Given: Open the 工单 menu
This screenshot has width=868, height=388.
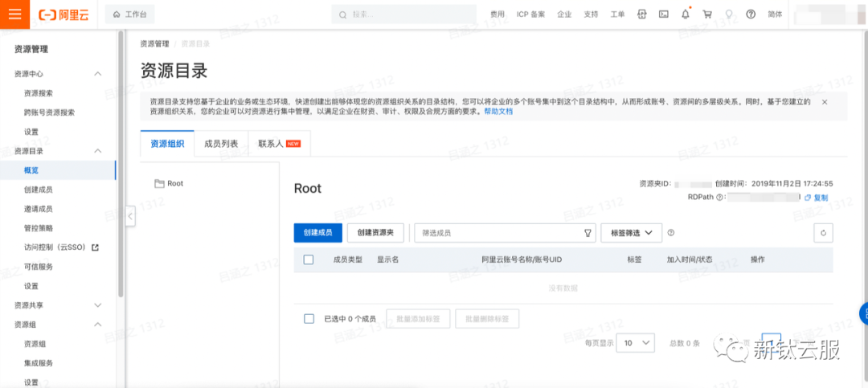Looking at the screenshot, I should click(617, 14).
